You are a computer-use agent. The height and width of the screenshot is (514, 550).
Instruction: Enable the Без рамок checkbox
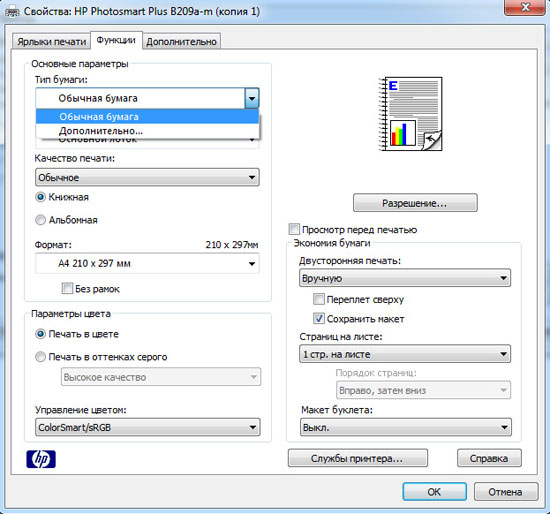tap(67, 288)
